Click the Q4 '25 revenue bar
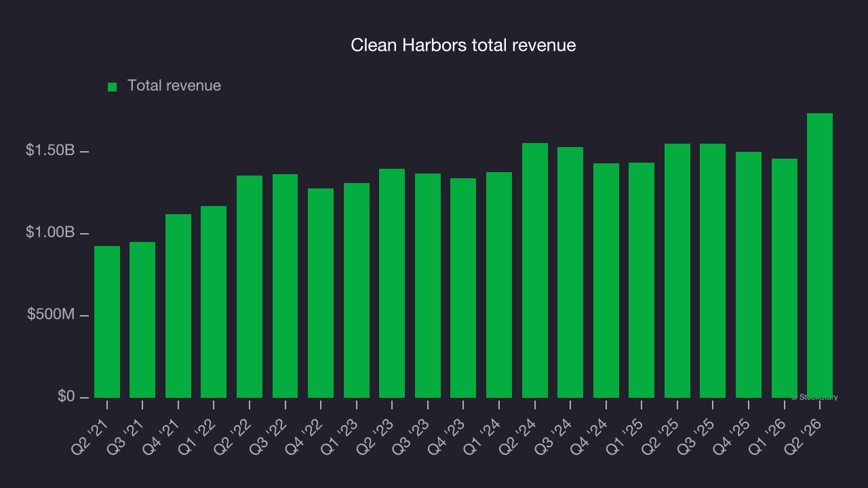Viewport: 868px width, 488px height. coord(749,274)
